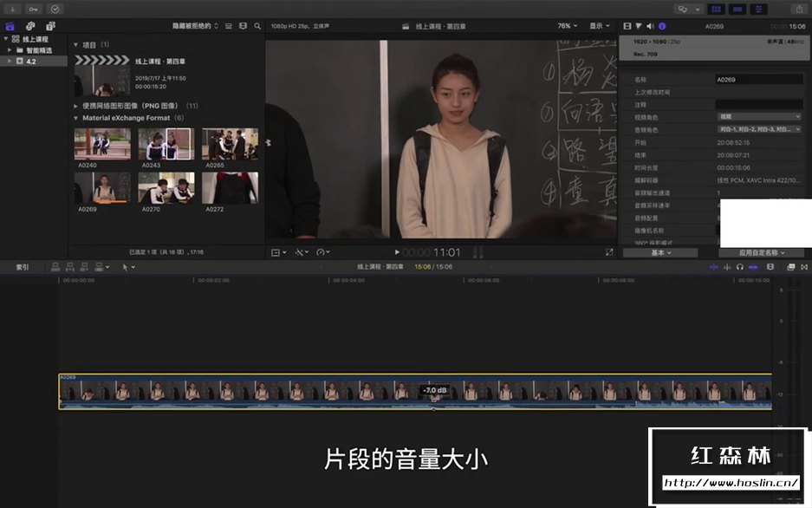Click the -7.0 dB volume line
Image resolution: width=812 pixels, height=508 pixels.
pos(434,390)
